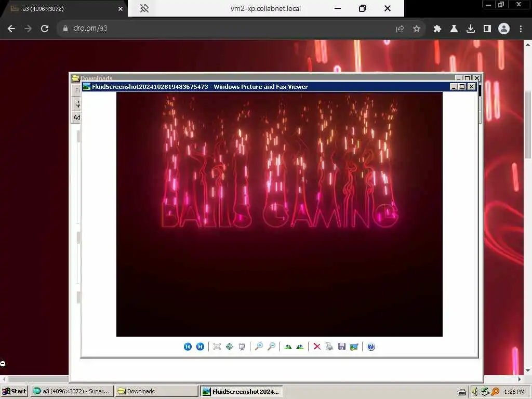Bookmark this tab with star icon
Image resolution: width=532 pixels, height=399 pixels.
coord(417,29)
